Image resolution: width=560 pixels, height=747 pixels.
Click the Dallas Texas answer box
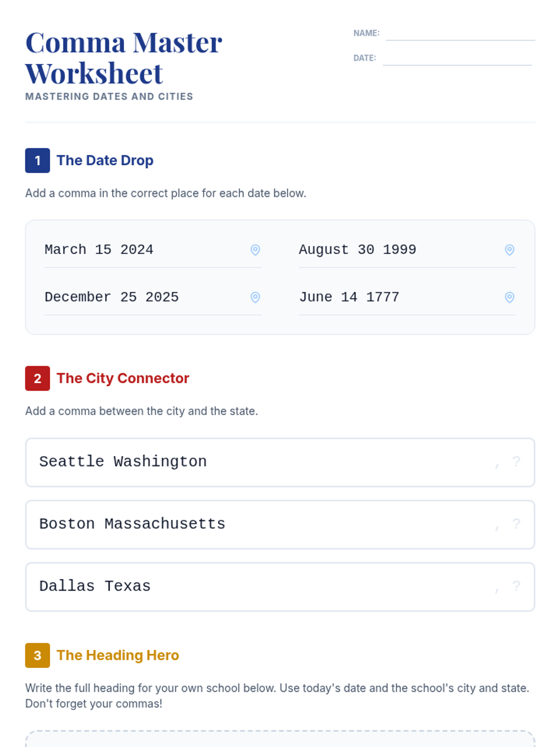(x=280, y=586)
